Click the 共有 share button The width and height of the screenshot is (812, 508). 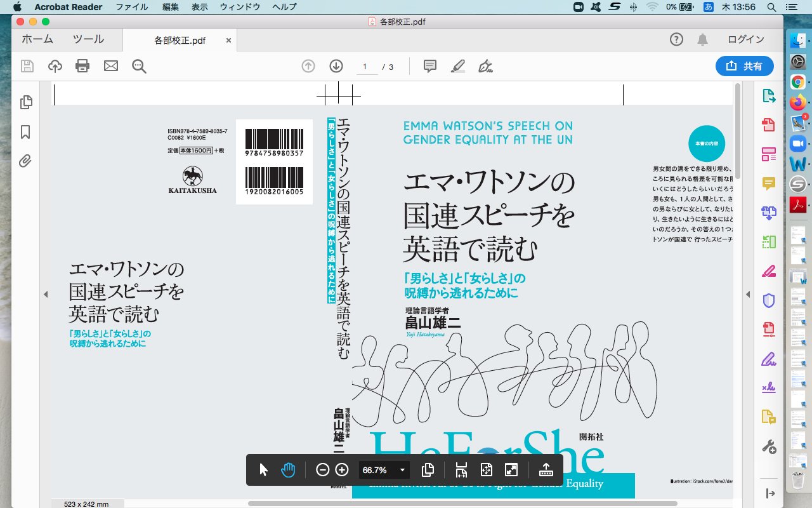point(745,66)
